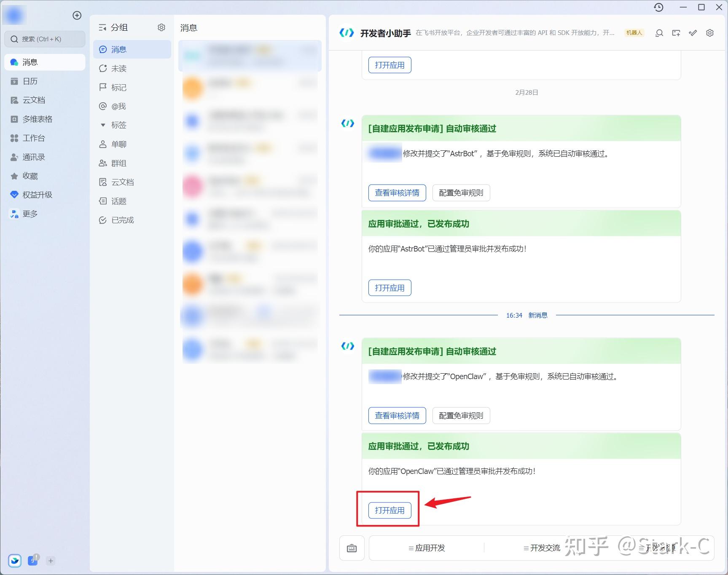The image size is (728, 575).
Task: Click the 2月28日 date label
Action: point(527,93)
